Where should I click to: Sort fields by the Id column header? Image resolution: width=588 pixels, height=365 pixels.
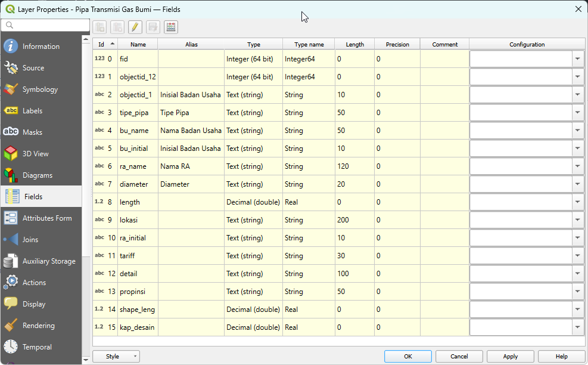105,45
